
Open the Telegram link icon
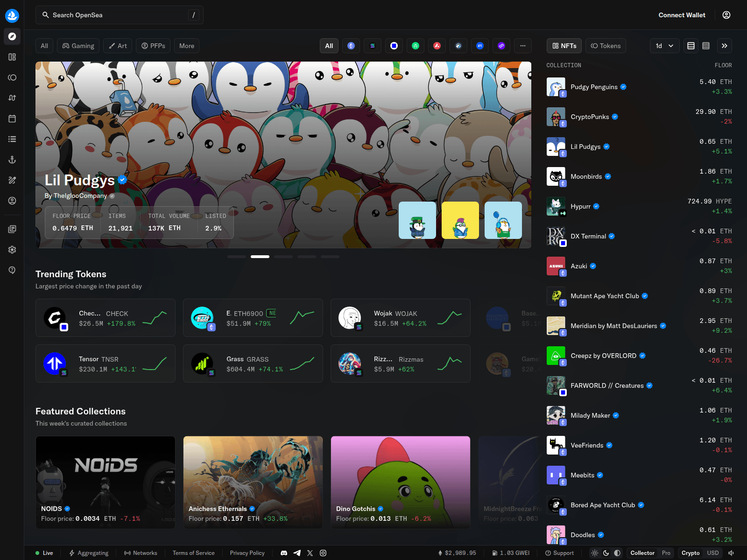click(x=297, y=553)
